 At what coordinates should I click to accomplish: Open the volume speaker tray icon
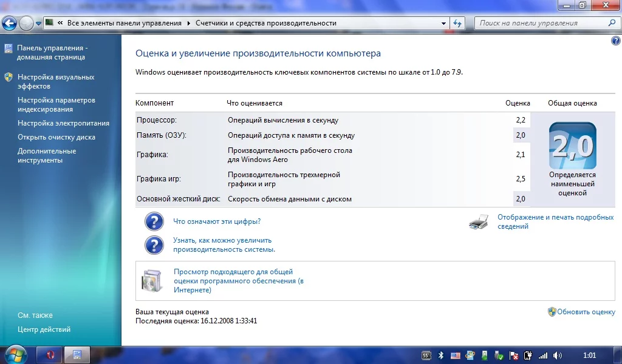click(x=558, y=356)
